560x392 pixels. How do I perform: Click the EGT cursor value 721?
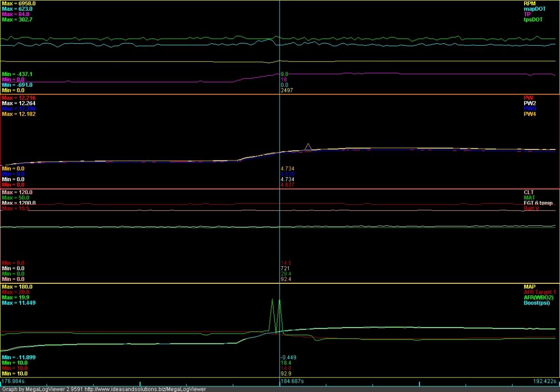click(285, 268)
